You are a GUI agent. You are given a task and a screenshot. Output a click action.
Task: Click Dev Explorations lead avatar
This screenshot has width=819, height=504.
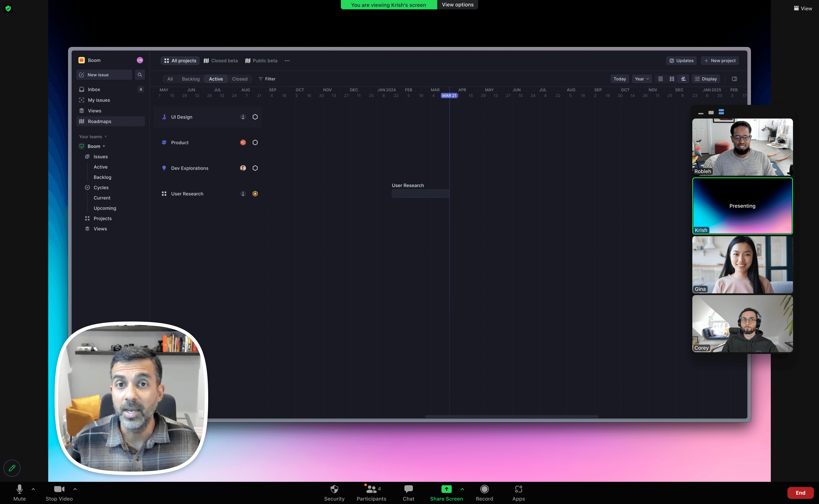tap(243, 168)
